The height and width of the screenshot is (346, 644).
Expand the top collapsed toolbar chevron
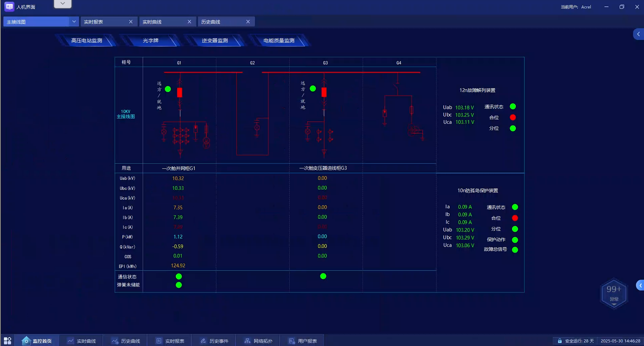pyautogui.click(x=62, y=4)
